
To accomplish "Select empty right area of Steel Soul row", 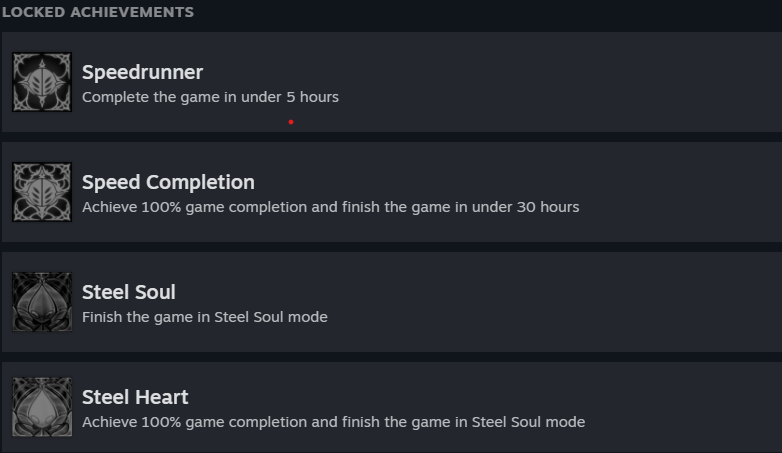I will click(600, 302).
